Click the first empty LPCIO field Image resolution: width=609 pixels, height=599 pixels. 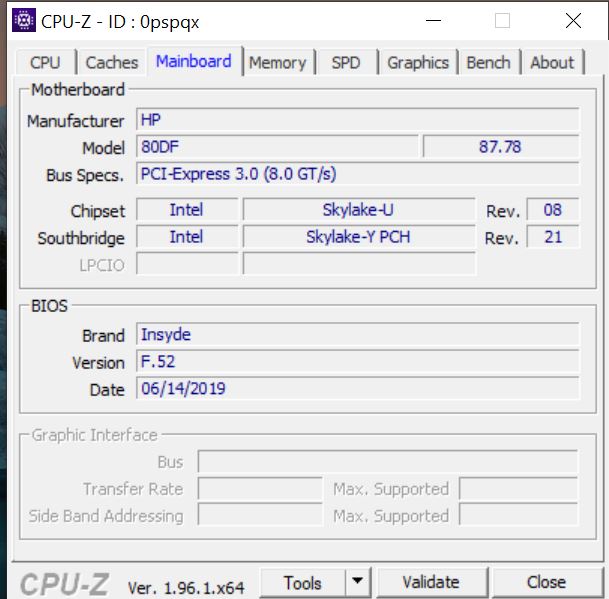point(187,264)
